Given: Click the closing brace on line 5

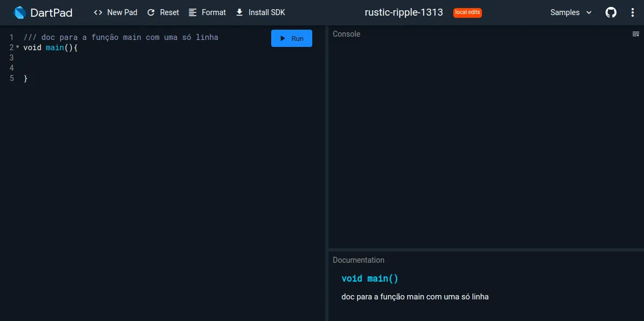Looking at the screenshot, I should click(x=25, y=78).
